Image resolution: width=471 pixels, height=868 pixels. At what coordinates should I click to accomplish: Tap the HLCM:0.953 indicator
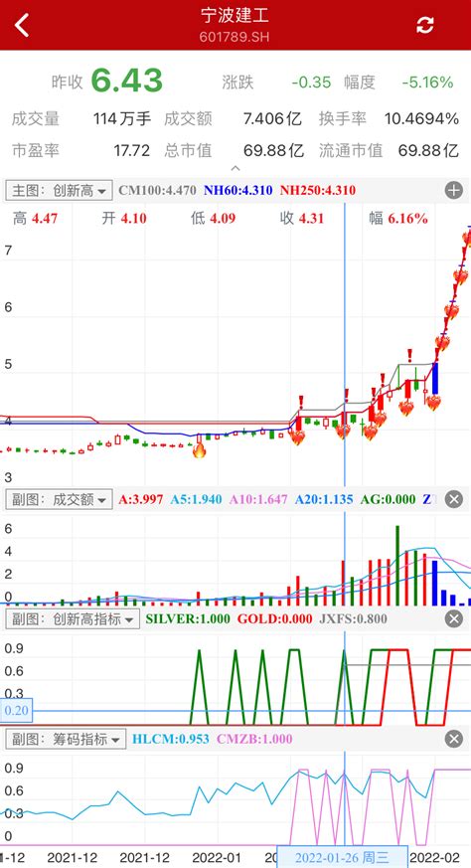click(x=171, y=739)
